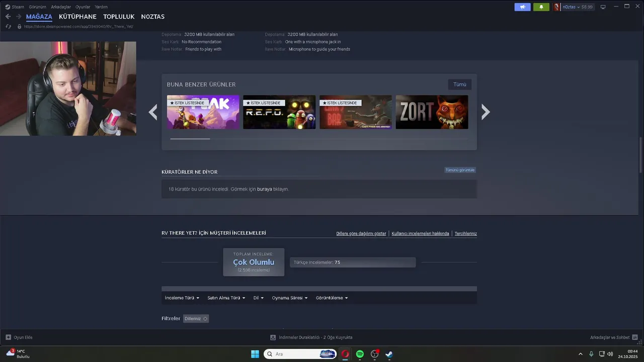Click the Windows taskbar search box

pos(300,354)
